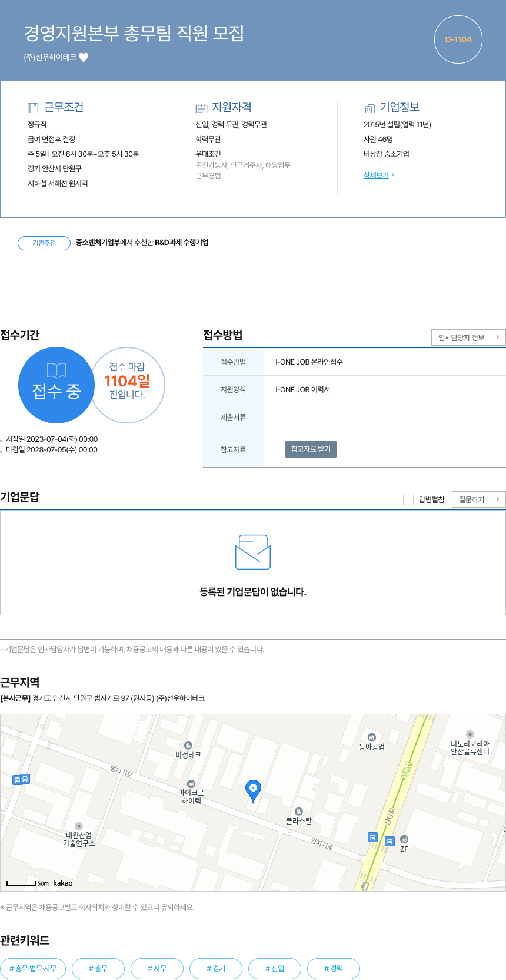
Task: Click the 급여 면접후 결정 text
Action: [51, 139]
